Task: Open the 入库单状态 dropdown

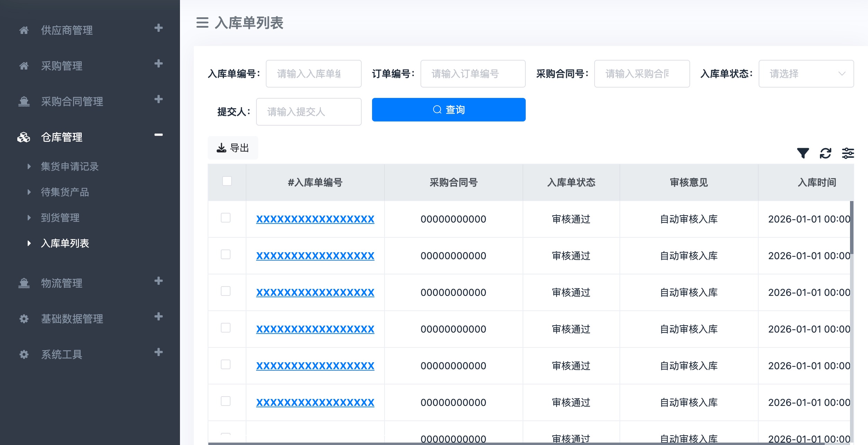Action: point(806,74)
